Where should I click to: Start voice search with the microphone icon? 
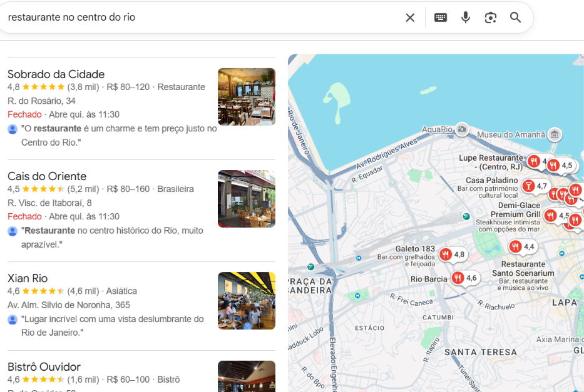[466, 18]
